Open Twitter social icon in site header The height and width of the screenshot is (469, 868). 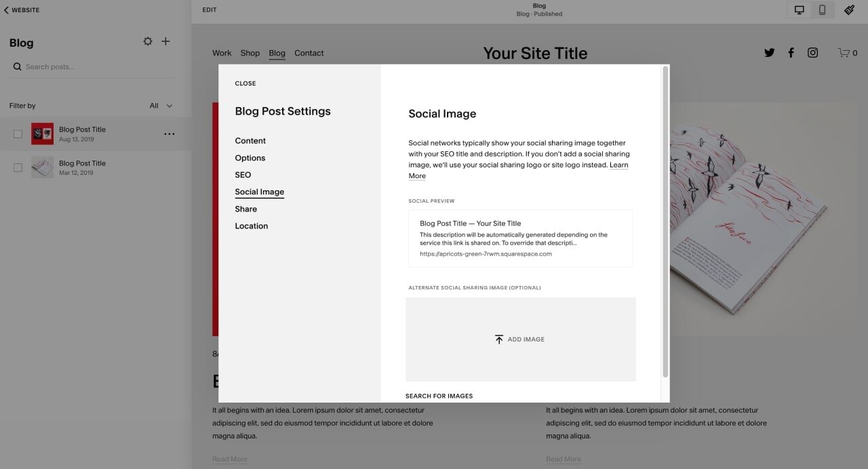[x=769, y=53]
